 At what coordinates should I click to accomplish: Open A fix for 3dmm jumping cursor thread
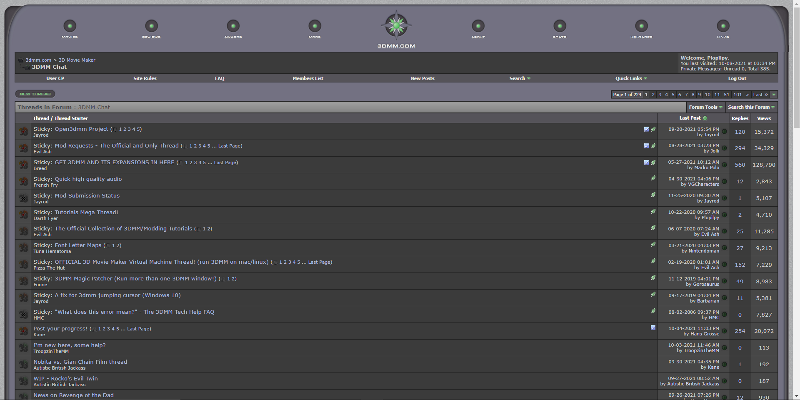click(x=117, y=295)
